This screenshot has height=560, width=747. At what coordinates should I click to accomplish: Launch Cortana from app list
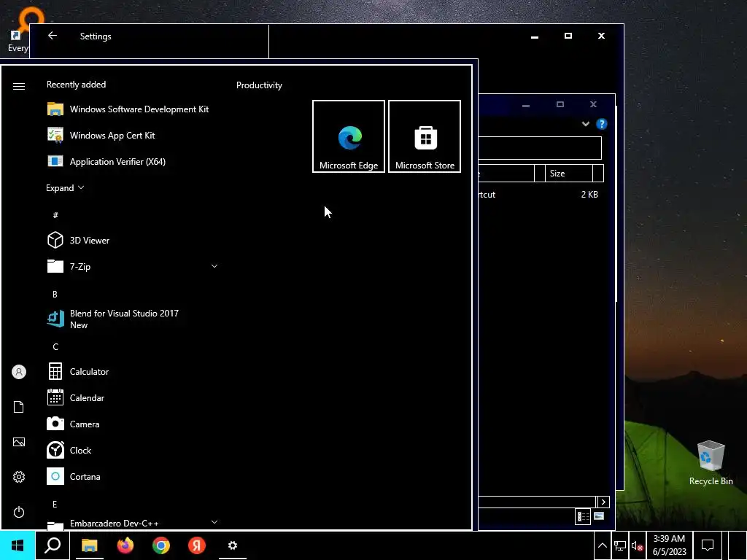pos(133,477)
